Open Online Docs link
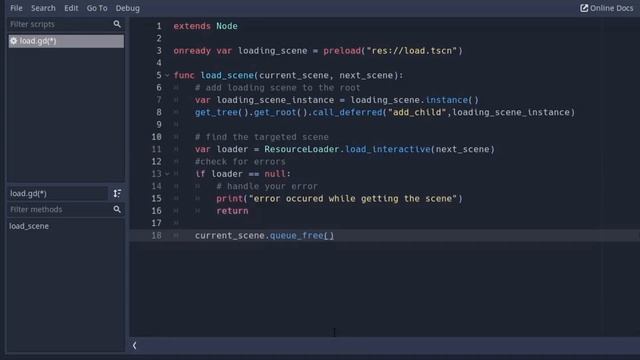 [607, 8]
